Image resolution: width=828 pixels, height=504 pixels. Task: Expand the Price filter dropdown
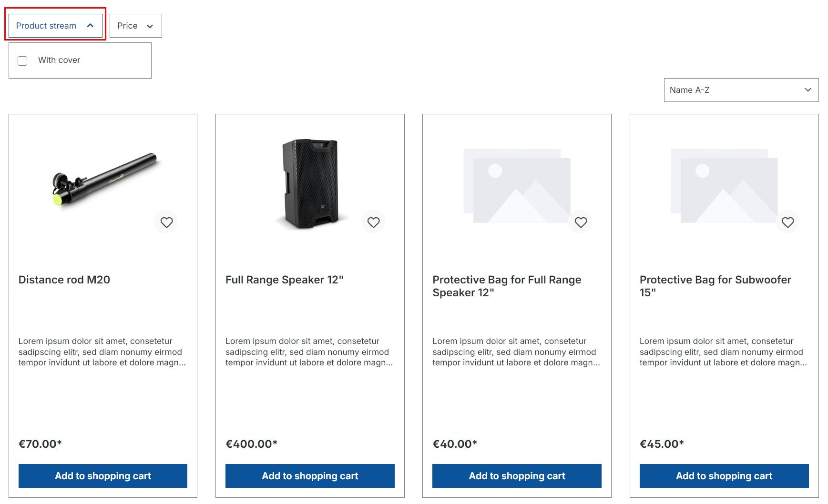[x=136, y=26]
